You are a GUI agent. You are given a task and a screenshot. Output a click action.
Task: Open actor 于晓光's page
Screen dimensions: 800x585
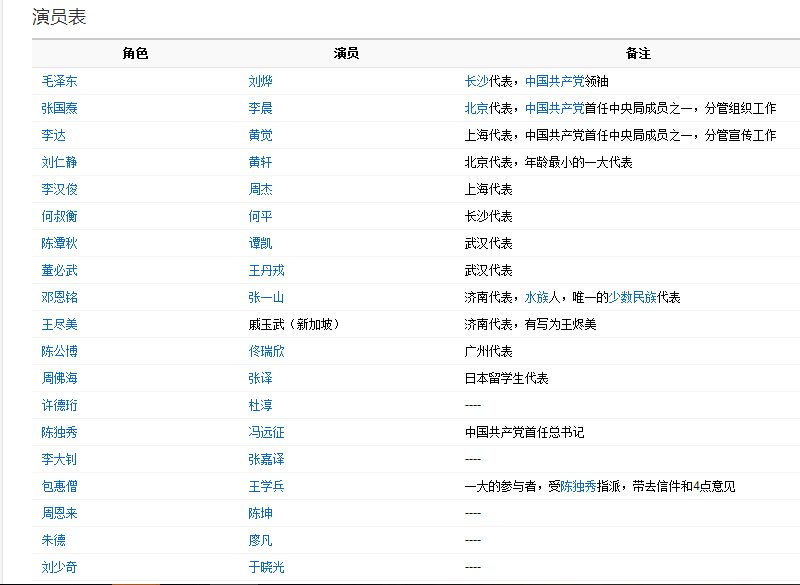point(266,566)
